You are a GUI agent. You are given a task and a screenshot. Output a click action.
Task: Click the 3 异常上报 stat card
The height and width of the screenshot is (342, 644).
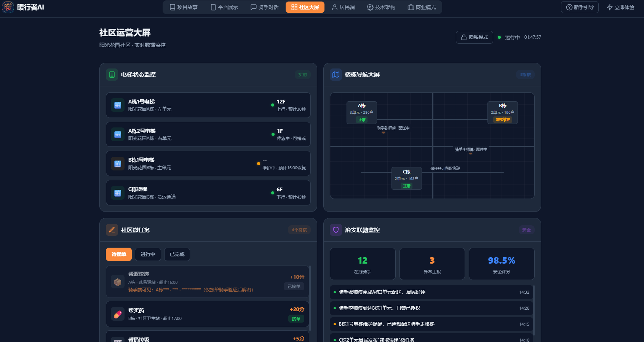pos(432,264)
